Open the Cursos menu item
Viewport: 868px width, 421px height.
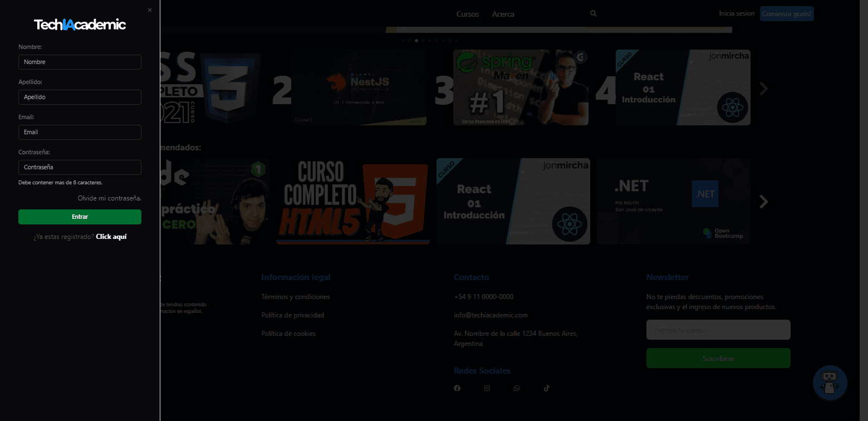point(467,14)
